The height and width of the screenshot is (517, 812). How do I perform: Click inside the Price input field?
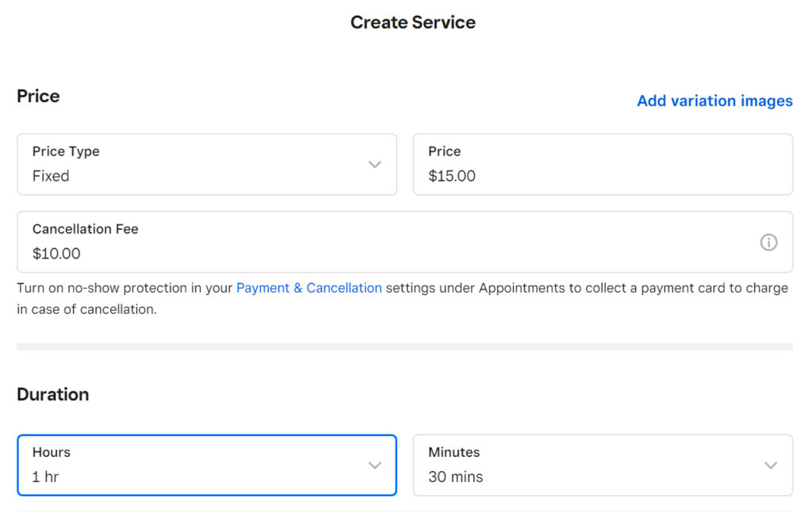tap(603, 164)
